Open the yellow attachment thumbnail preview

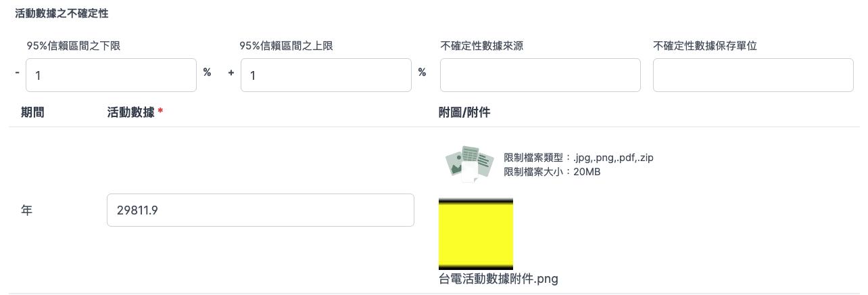tap(476, 234)
